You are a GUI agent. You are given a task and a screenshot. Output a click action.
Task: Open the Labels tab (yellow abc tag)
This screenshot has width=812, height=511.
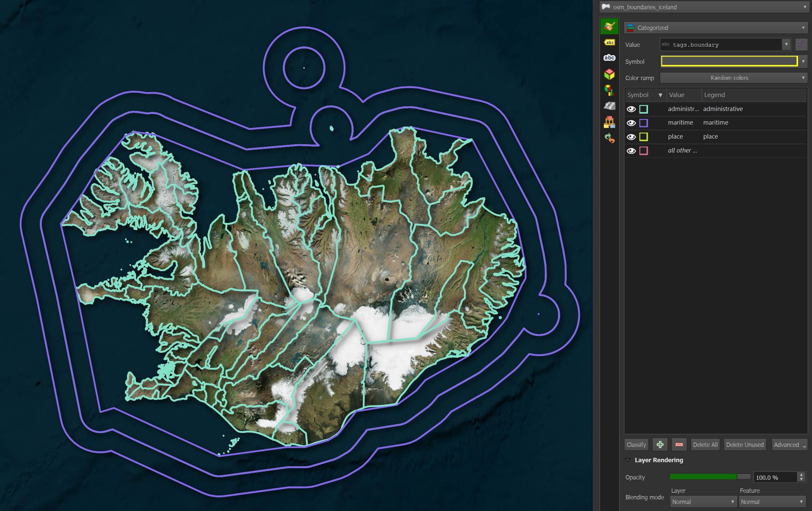point(609,43)
